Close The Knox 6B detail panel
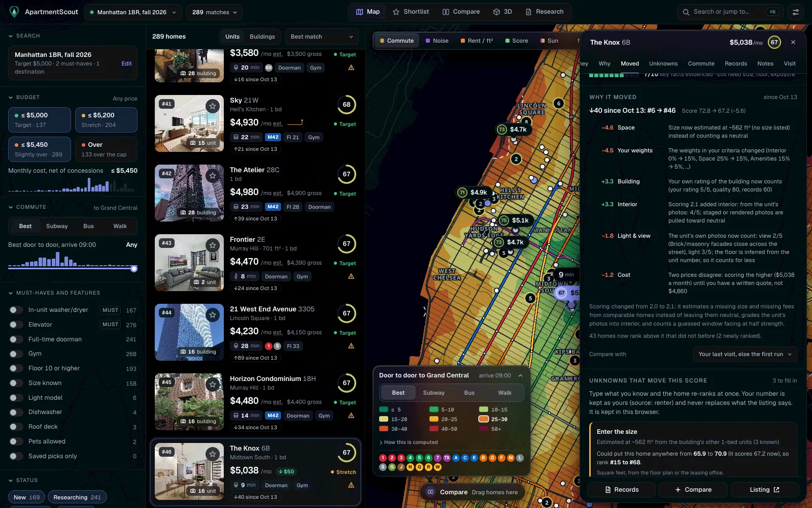The width and height of the screenshot is (812, 508). [793, 42]
